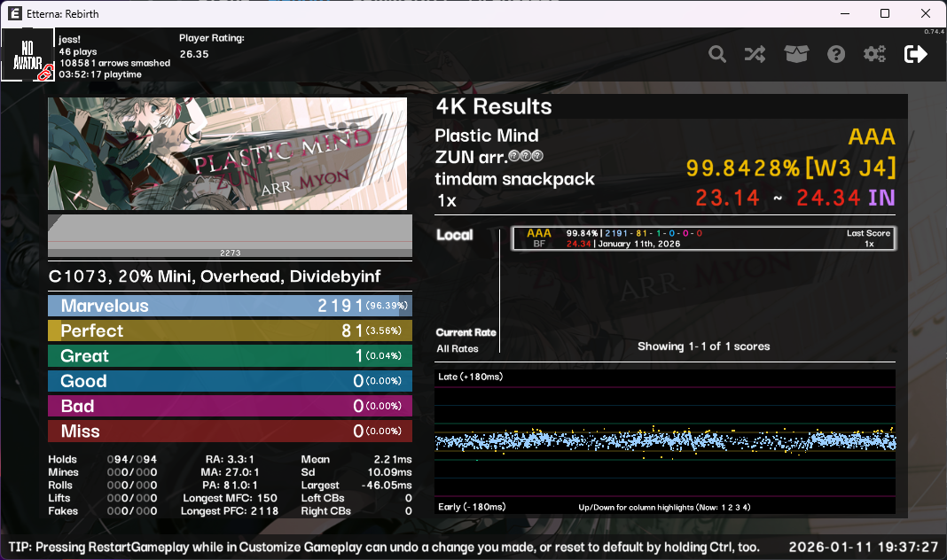Select the AAA 99.84% score entry
Viewport: 947px width, 560px height.
(x=702, y=238)
